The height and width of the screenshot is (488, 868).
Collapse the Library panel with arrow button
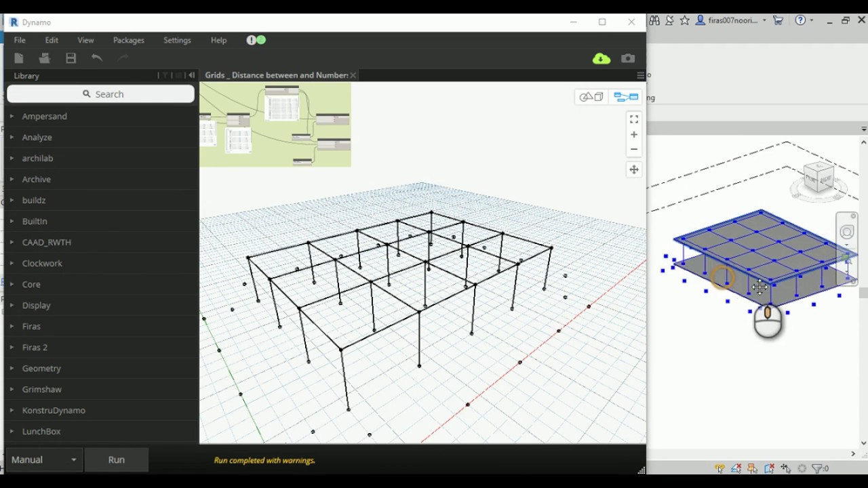coord(191,75)
